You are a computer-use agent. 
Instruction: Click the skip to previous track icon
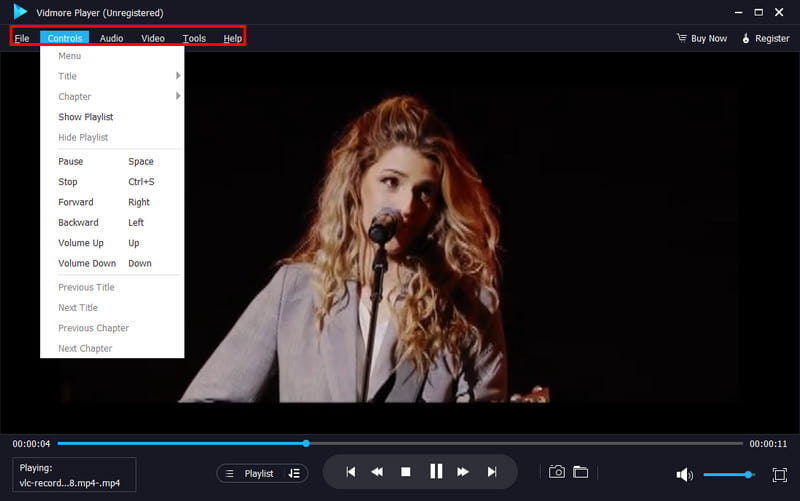click(x=351, y=472)
